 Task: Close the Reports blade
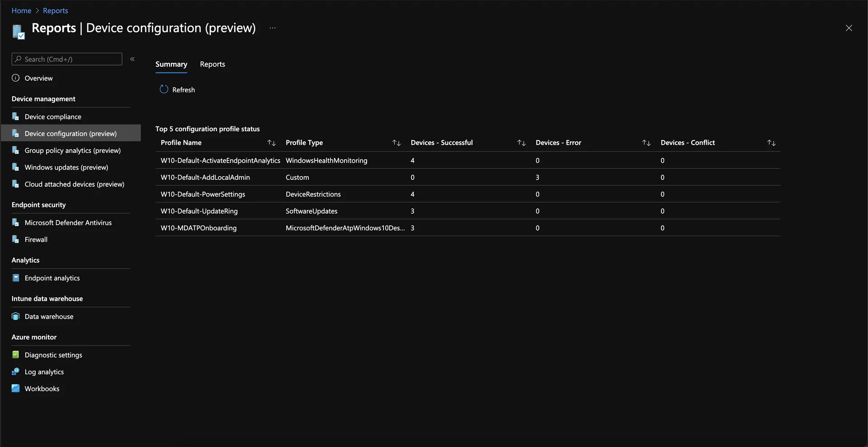(849, 28)
